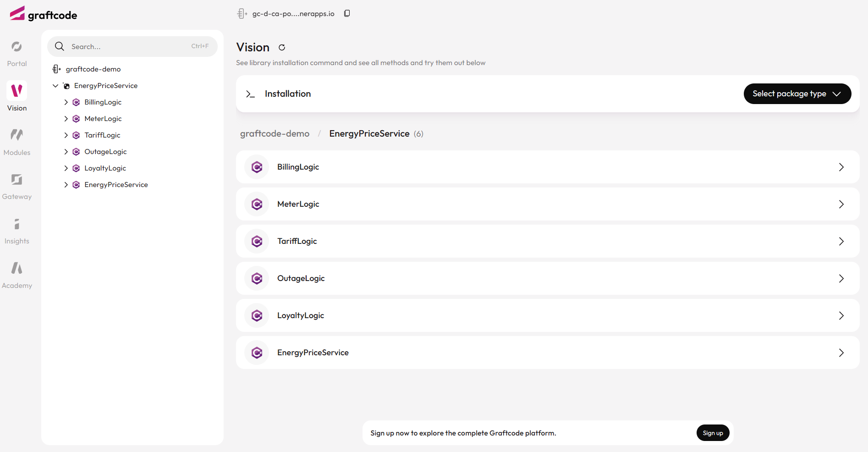Screen dimensions: 868x452
Task: Click the LoyaltyLogic class icon in the tree
Action: pos(77,168)
